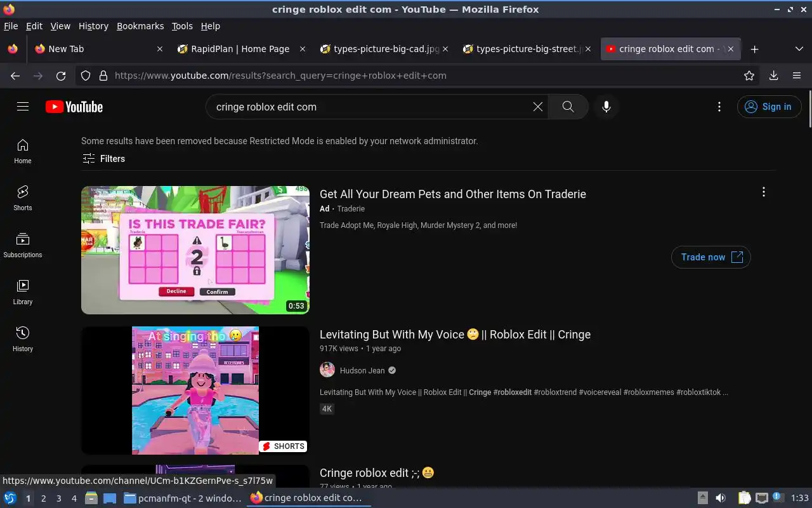812x508 pixels.
Task: List all tabs dropdown arrow
Action: click(x=799, y=49)
